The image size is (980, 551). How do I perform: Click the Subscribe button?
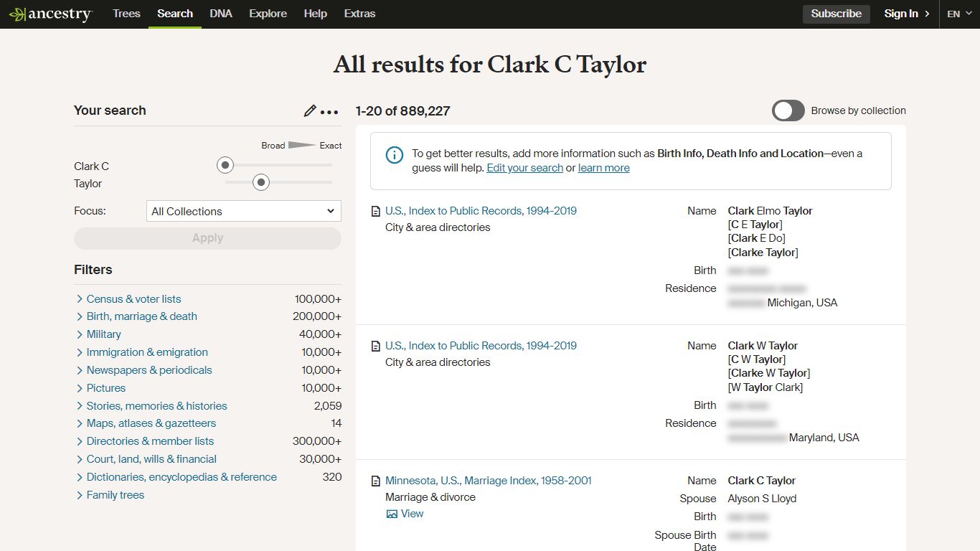[837, 14]
